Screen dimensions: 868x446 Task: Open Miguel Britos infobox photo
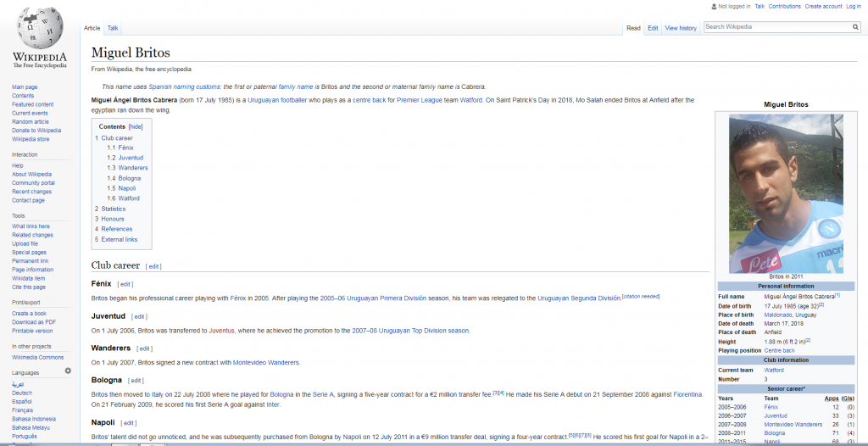(x=786, y=193)
